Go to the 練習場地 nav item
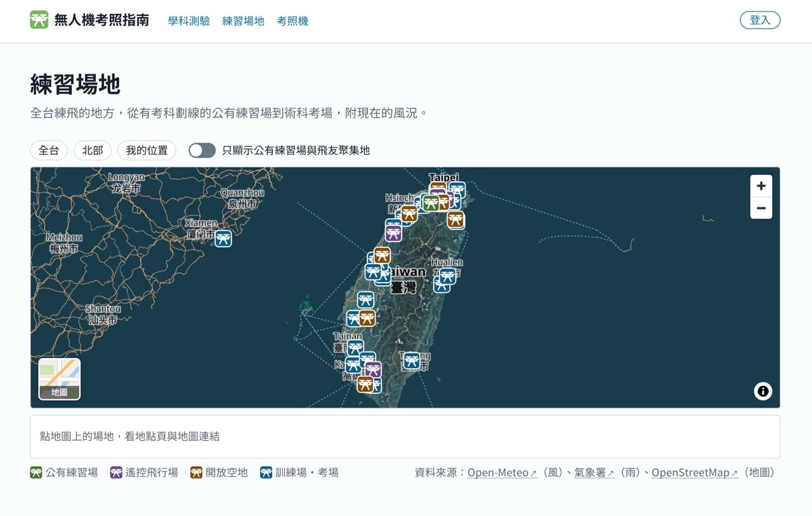The image size is (812, 516). pos(243,21)
